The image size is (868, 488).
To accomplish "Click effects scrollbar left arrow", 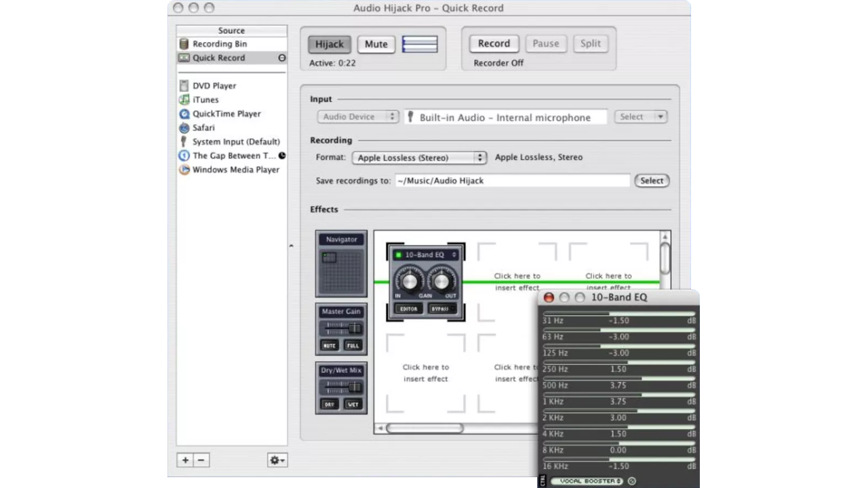I will point(380,428).
